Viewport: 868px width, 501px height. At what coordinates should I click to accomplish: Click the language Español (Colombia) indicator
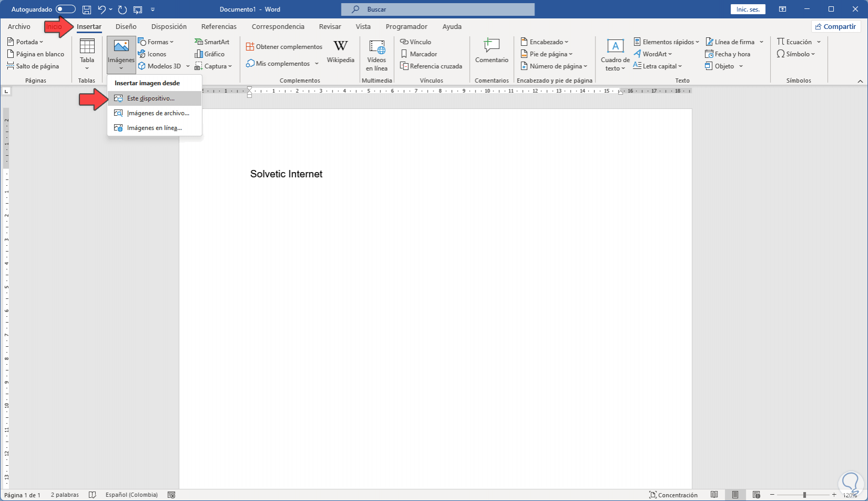point(132,495)
